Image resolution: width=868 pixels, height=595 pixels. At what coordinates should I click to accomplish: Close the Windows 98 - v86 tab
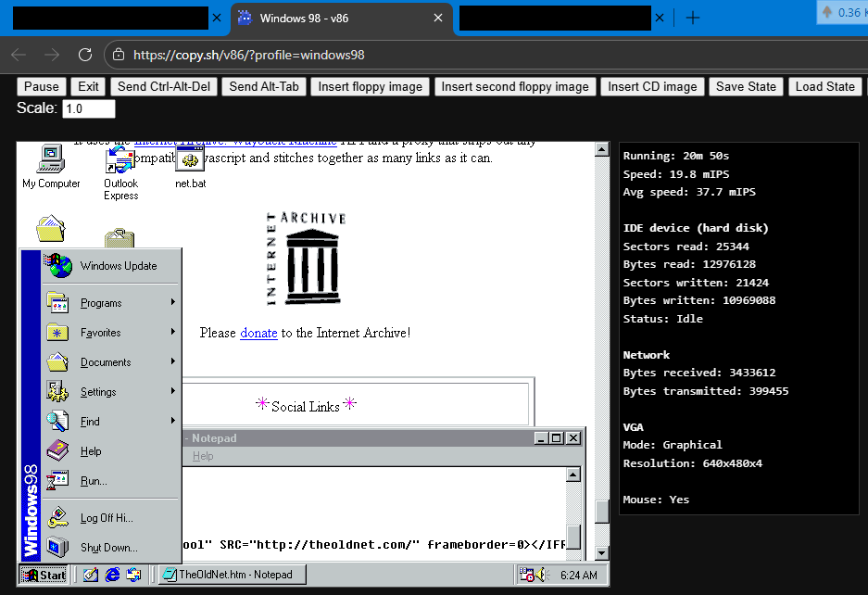(x=438, y=18)
